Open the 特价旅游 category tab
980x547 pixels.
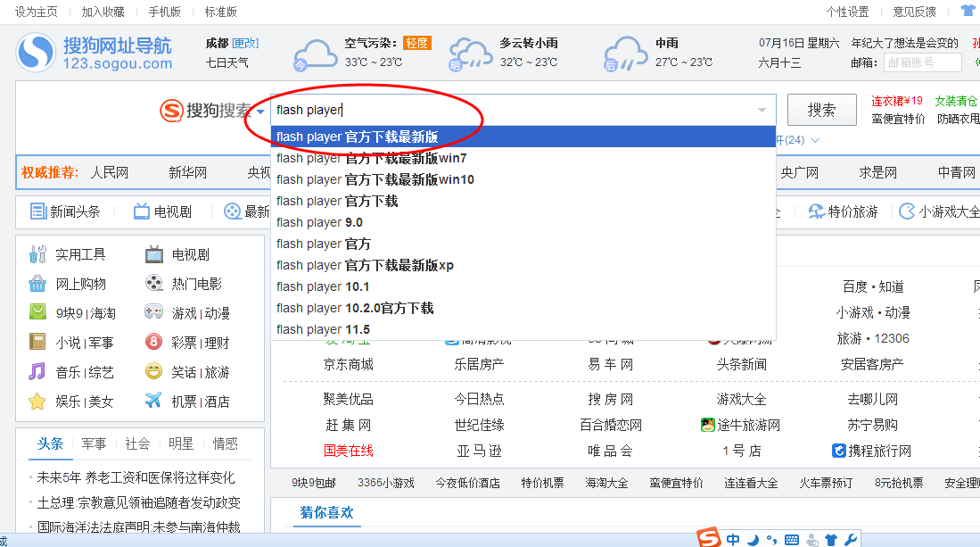pyautogui.click(x=844, y=211)
